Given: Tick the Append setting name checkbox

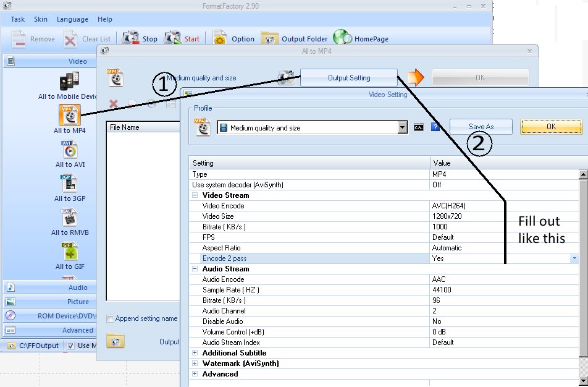Looking at the screenshot, I should (x=110, y=318).
